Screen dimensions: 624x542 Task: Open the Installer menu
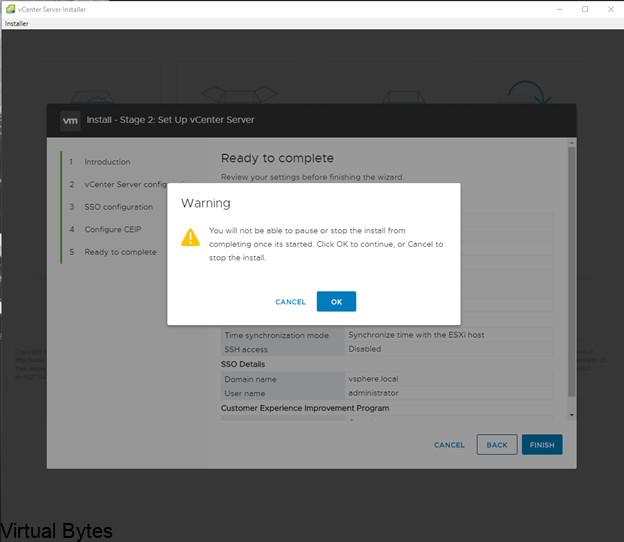coord(17,23)
